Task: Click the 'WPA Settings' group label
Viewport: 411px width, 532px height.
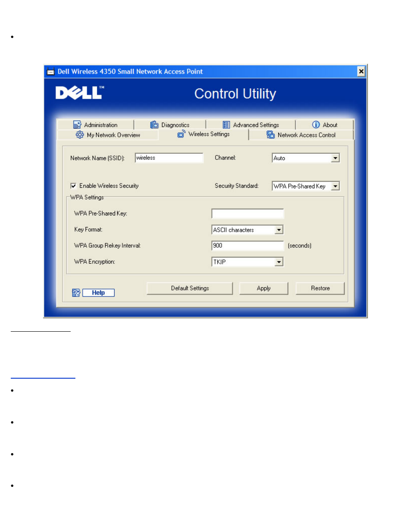Action: (x=87, y=197)
